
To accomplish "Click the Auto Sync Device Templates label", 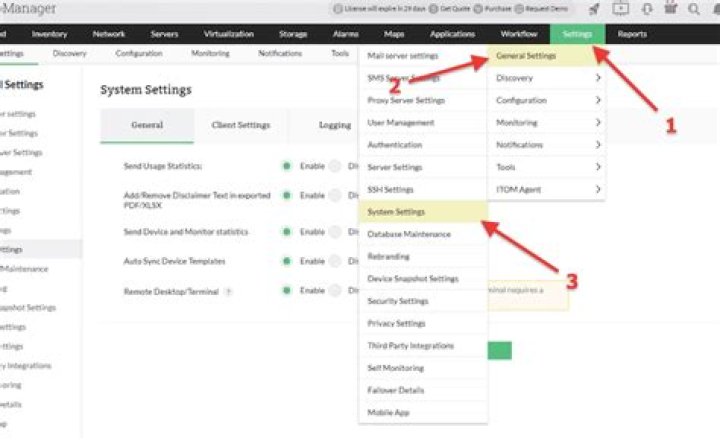I will pos(174,261).
